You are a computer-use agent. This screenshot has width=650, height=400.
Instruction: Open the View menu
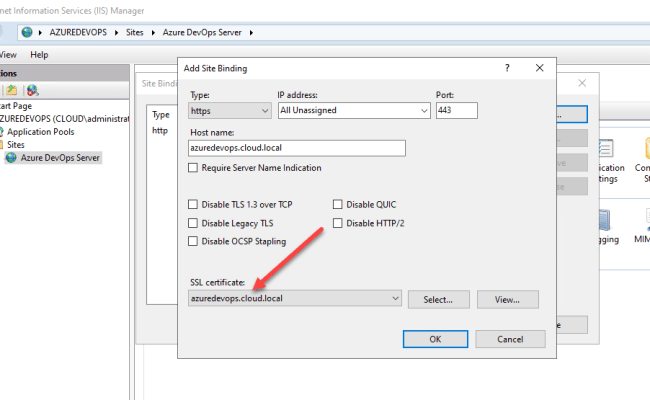click(x=8, y=55)
